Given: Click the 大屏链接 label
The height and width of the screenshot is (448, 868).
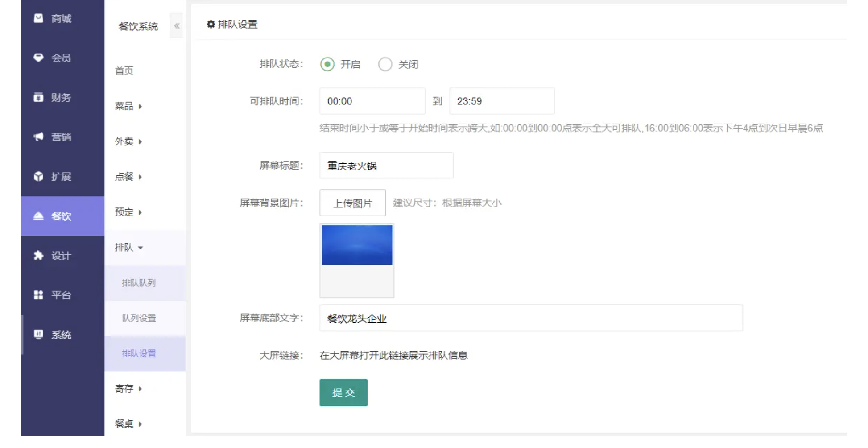Looking at the screenshot, I should click(x=281, y=355).
